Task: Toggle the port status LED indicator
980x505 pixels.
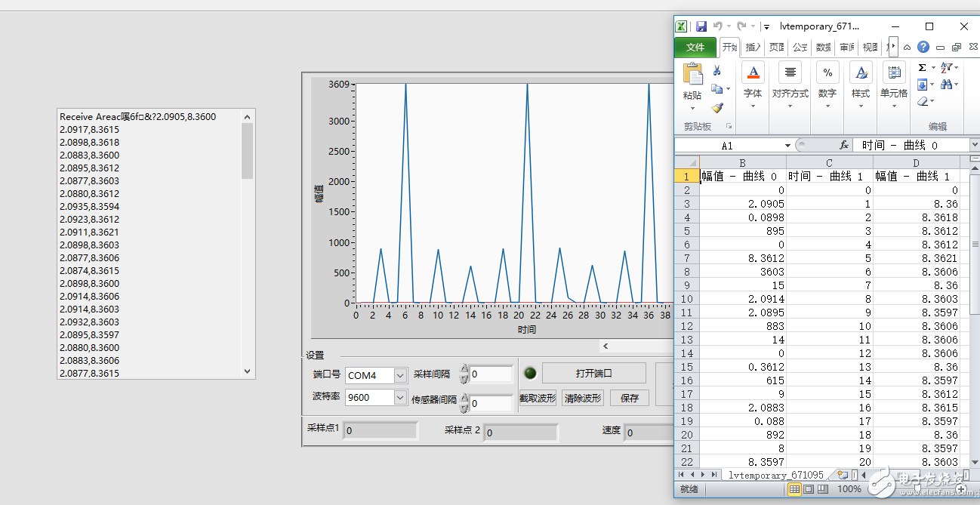Action: (x=529, y=373)
